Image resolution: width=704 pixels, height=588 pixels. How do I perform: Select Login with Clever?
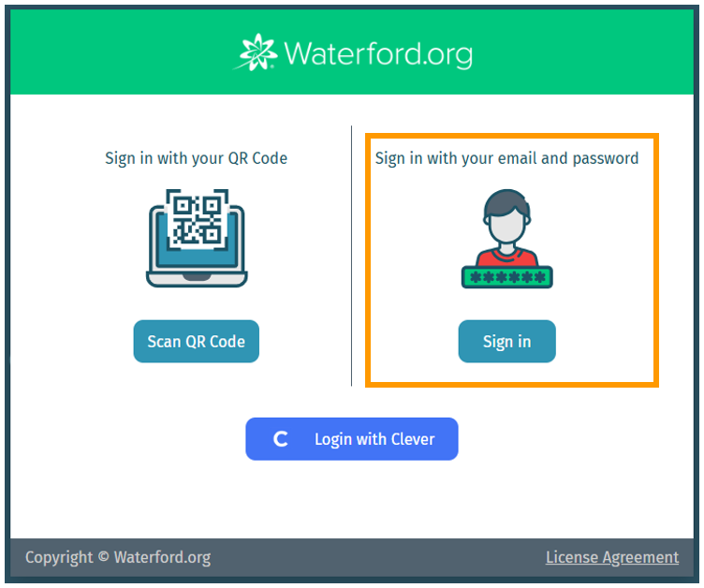[352, 439]
